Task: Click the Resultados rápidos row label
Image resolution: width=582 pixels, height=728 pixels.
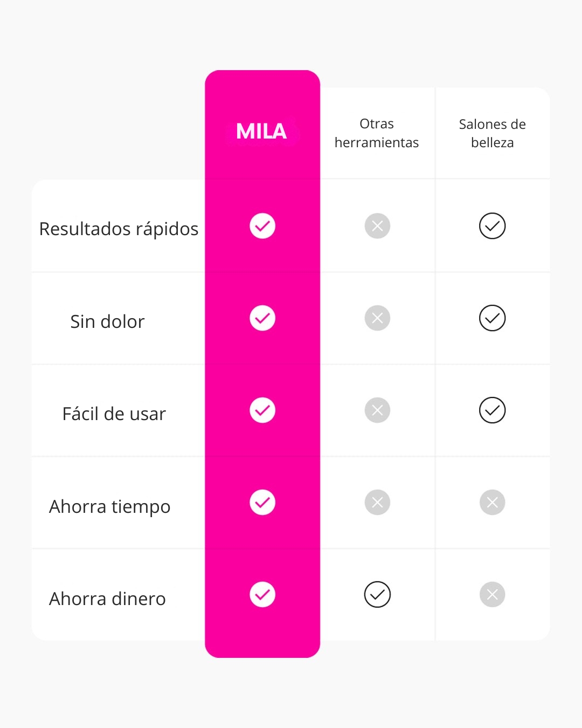Action: point(119,229)
